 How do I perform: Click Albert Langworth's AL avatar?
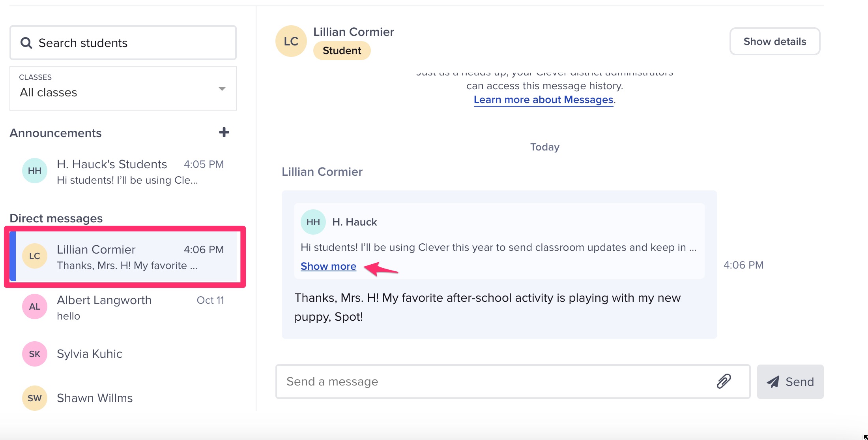click(34, 306)
